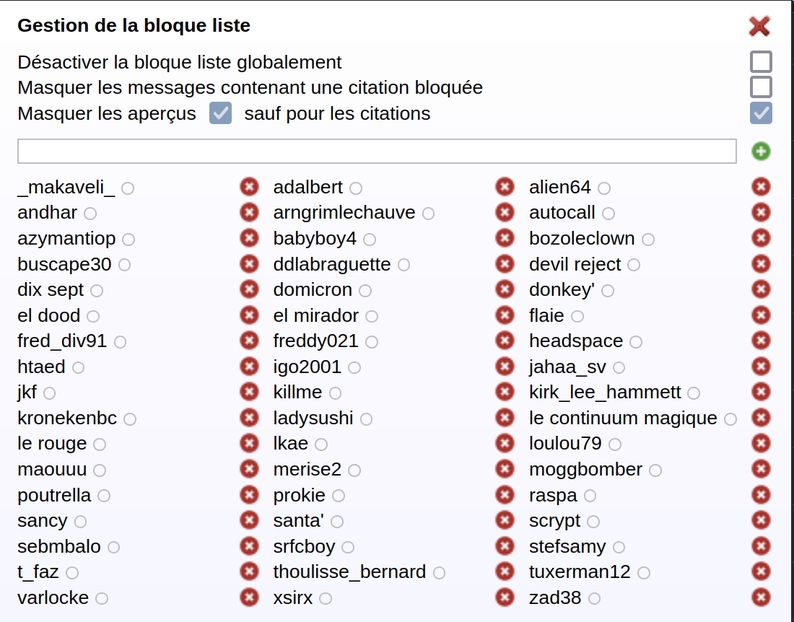This screenshot has width=794, height=622.
Task: Uncheck the Masquer les aperçus checkbox
Action: coord(220,113)
